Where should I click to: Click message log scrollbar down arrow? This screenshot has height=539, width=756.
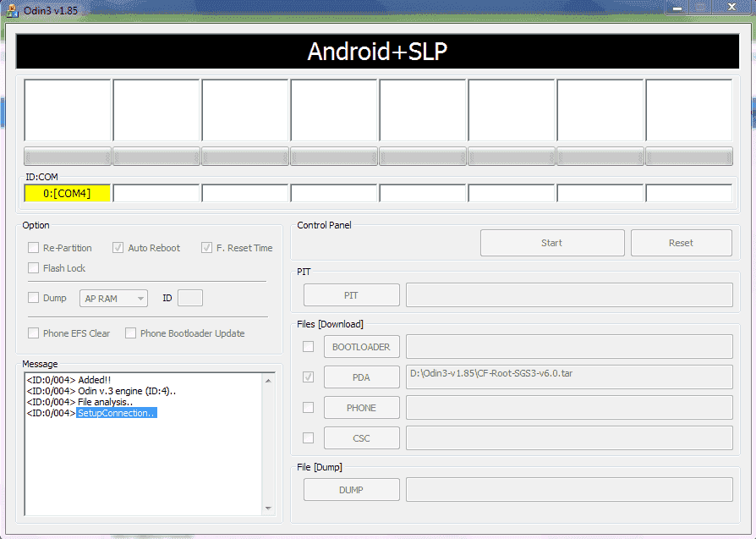[x=268, y=509]
